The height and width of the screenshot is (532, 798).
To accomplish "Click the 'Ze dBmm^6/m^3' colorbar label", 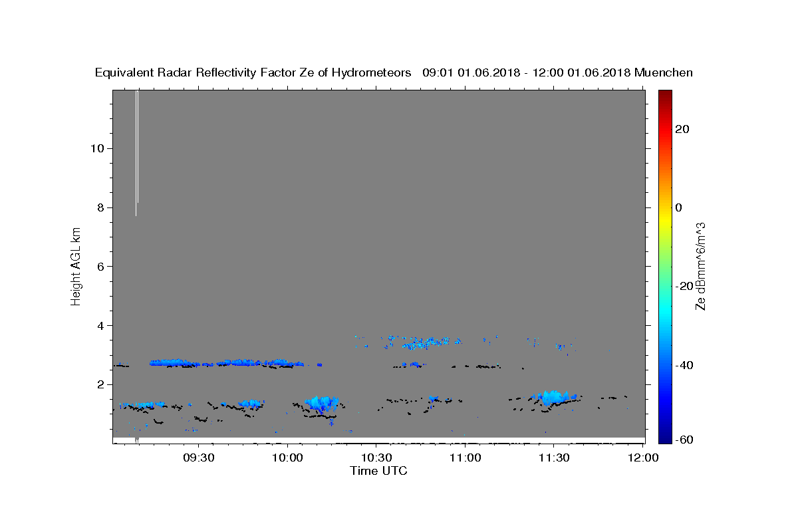I will point(700,267).
